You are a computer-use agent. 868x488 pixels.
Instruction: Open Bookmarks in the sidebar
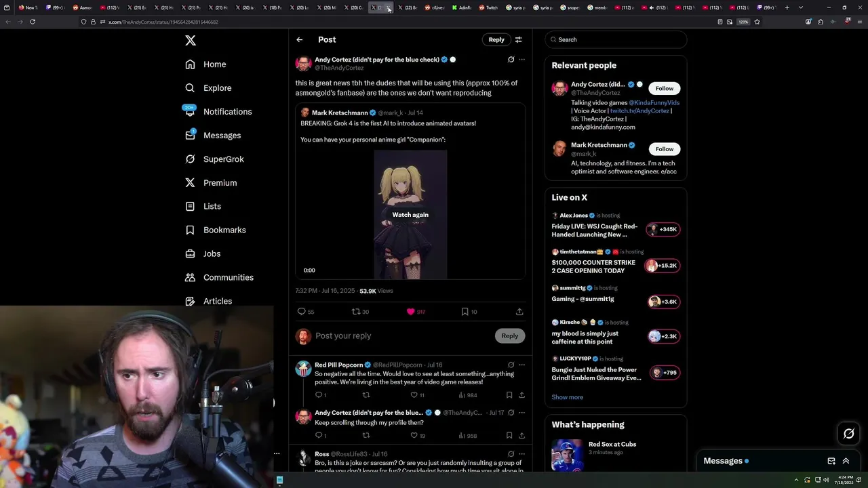215,230
